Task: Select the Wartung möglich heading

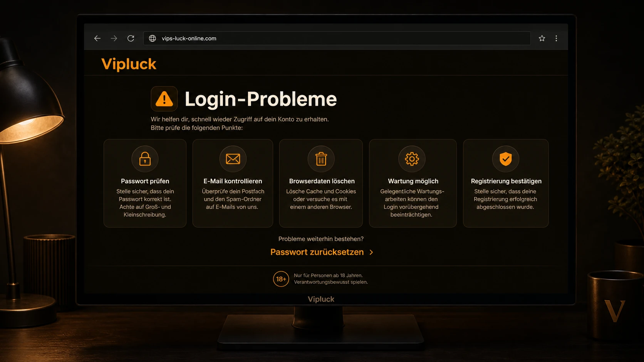Action: (413, 181)
